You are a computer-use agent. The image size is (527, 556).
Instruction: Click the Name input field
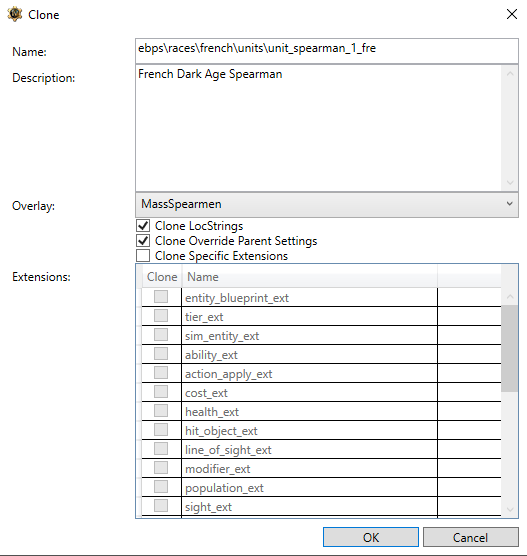327,51
